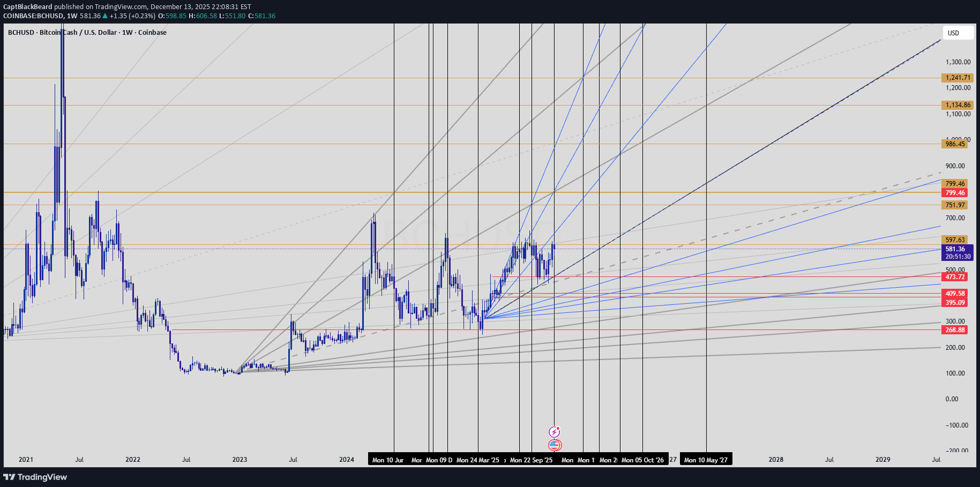Viewport: 980px width, 487px height.
Task: Click the Mon 24 Mar '25 date marker
Action: (x=477, y=460)
